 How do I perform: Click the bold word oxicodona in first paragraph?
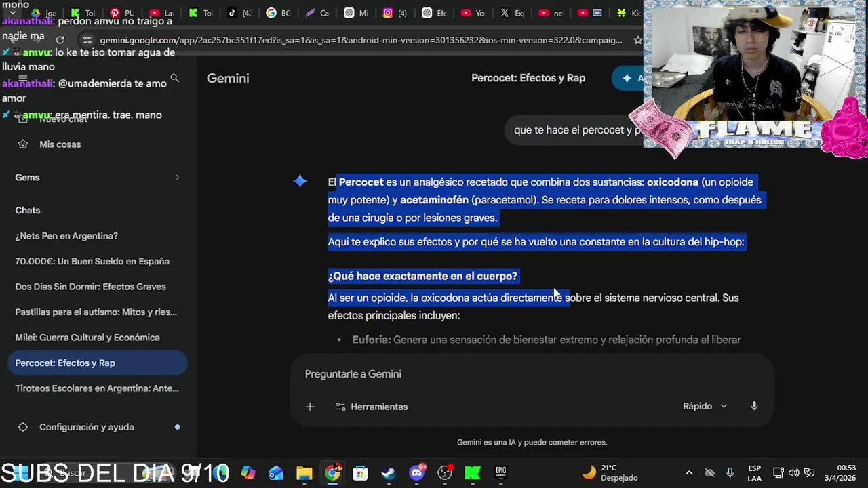click(673, 182)
